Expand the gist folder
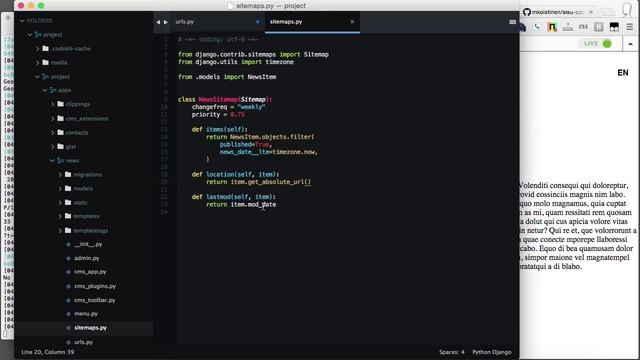Image resolution: width=640 pixels, height=360 pixels. tap(53, 147)
